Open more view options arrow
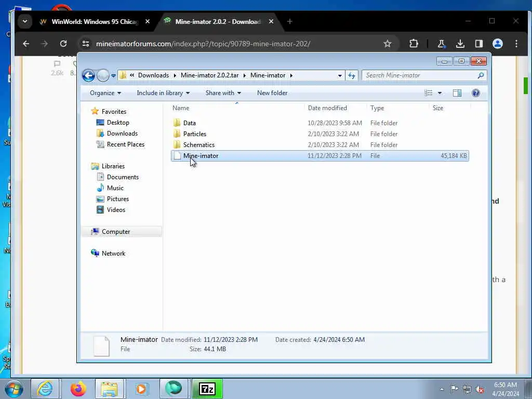The height and width of the screenshot is (399, 532). pos(440,93)
